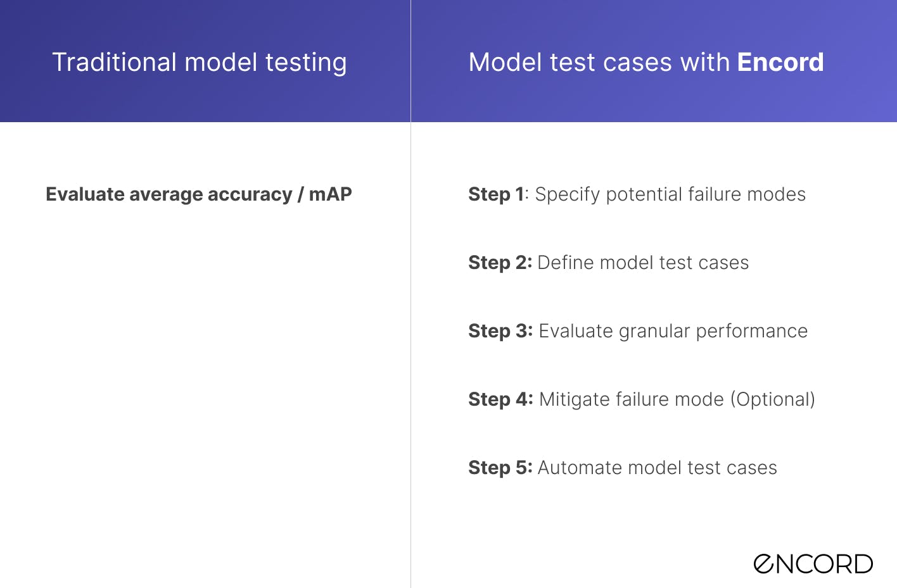The height and width of the screenshot is (588, 897).
Task: Click the '(Optional)' text in Step 4
Action: (x=773, y=399)
